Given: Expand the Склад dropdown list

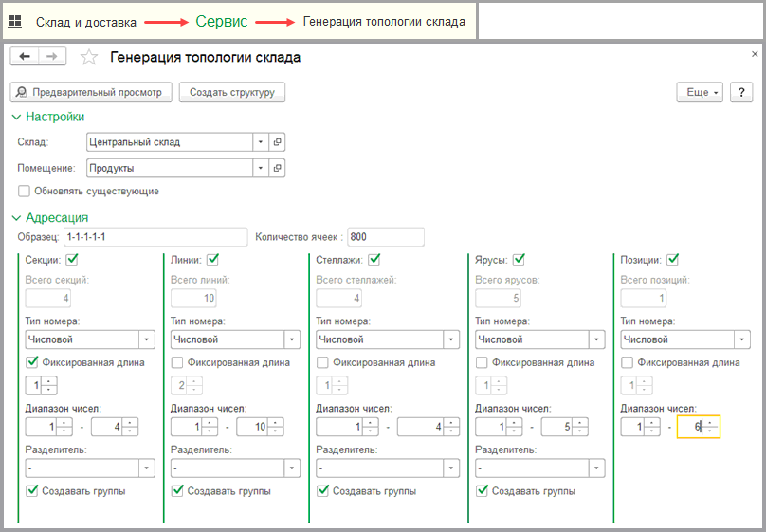Looking at the screenshot, I should 261,142.
